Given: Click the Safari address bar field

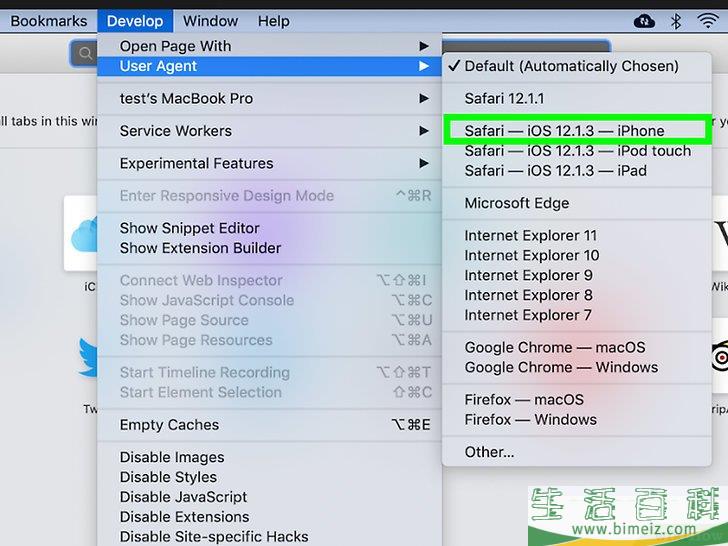Looking at the screenshot, I should tap(526, 46).
